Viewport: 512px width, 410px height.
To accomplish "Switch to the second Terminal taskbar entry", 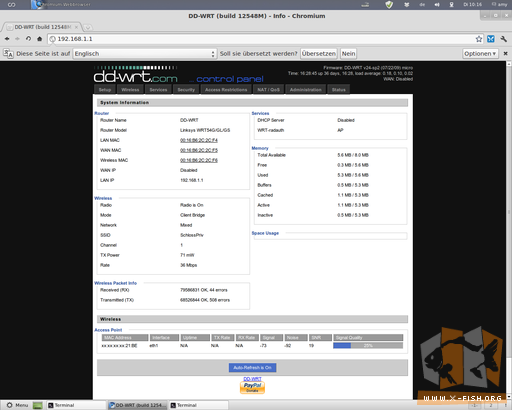I will pyautogui.click(x=199, y=405).
